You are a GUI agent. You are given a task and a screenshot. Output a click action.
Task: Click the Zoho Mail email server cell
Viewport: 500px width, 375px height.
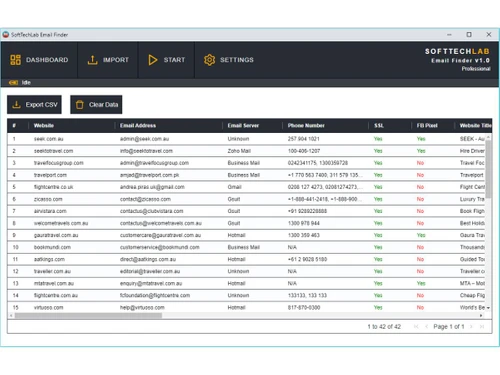(x=239, y=151)
